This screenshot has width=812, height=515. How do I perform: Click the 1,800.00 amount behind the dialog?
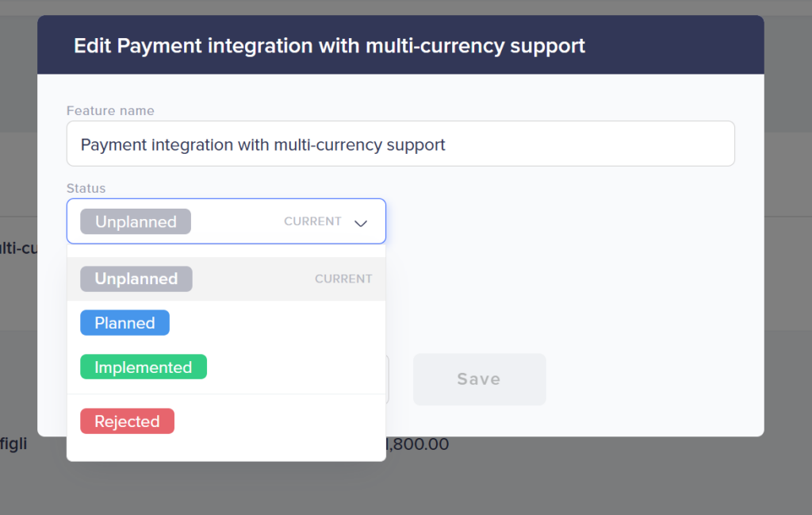click(x=418, y=445)
